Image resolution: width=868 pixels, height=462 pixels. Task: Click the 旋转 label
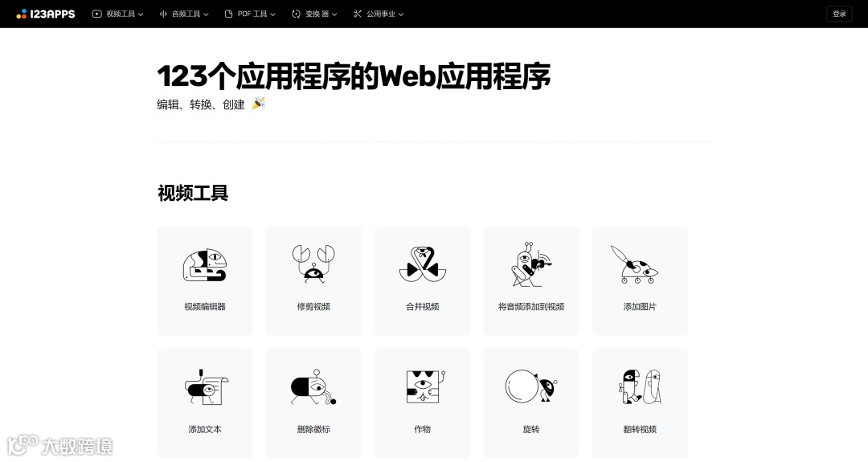tap(531, 429)
